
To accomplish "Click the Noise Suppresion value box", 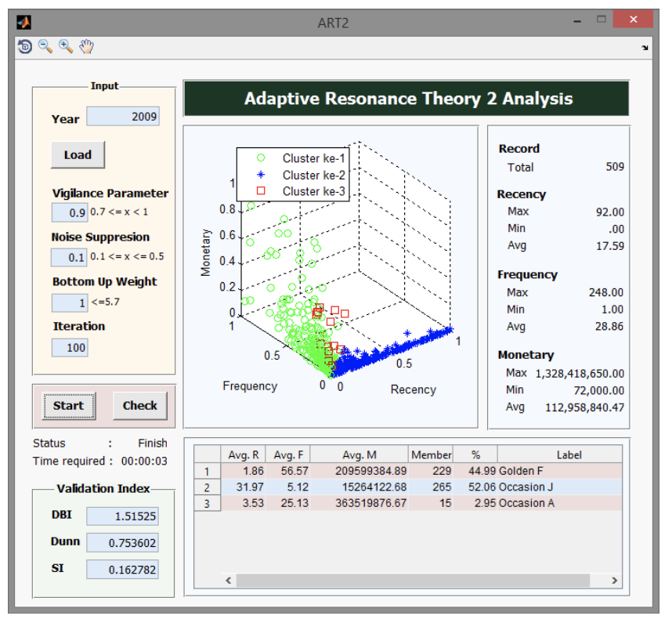I will coord(70,257).
